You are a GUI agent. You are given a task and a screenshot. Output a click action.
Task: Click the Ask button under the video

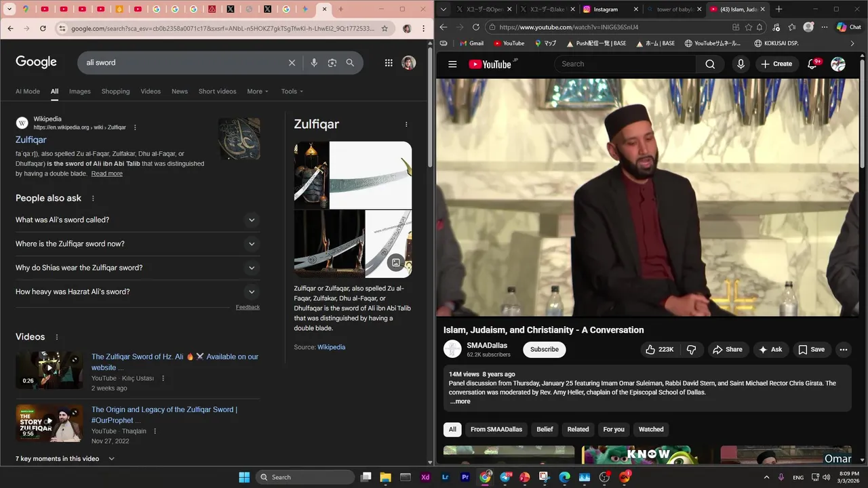tap(771, 350)
